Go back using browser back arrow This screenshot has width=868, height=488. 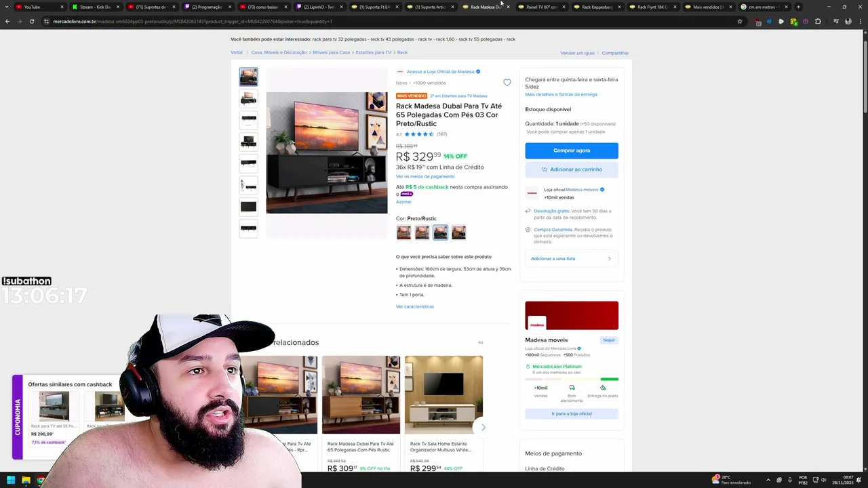pos(7,21)
